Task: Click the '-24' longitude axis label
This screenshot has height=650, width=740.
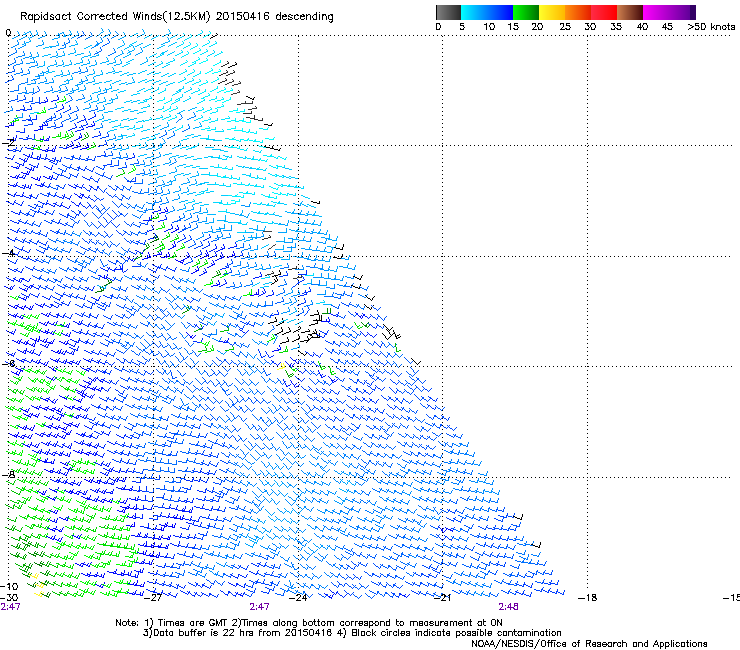Action: (x=298, y=598)
